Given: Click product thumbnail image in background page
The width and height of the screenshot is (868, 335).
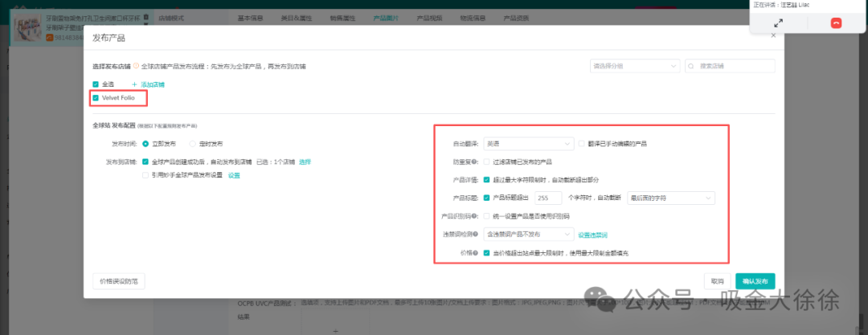Looking at the screenshot, I should pyautogui.click(x=28, y=27).
